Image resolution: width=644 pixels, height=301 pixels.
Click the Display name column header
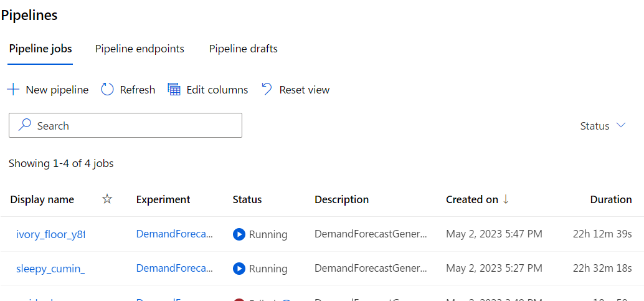click(42, 199)
